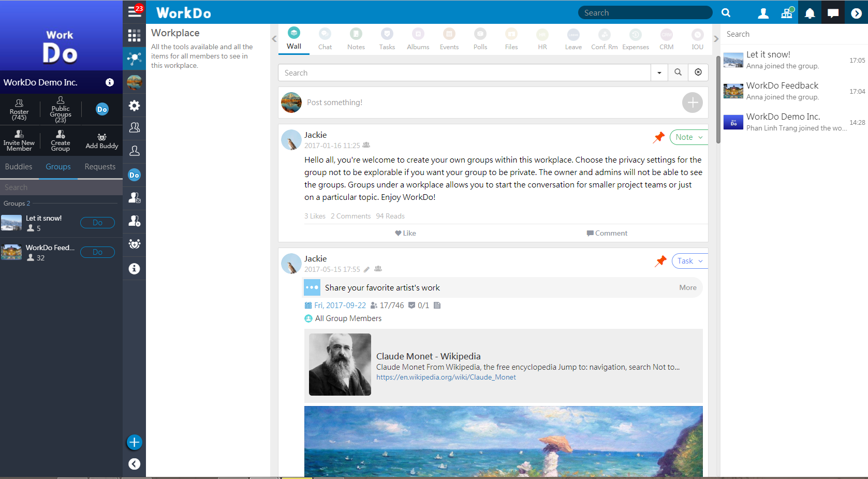
Task: Open the Leave tab
Action: (573, 39)
